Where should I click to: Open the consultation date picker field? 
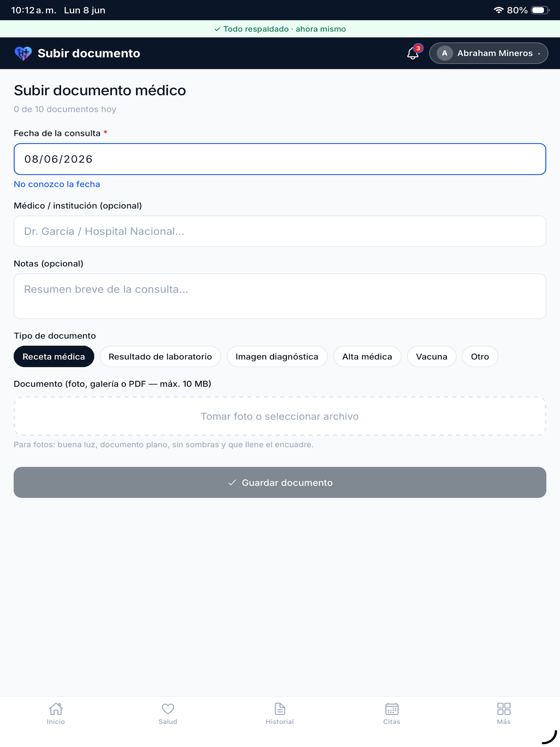[280, 159]
